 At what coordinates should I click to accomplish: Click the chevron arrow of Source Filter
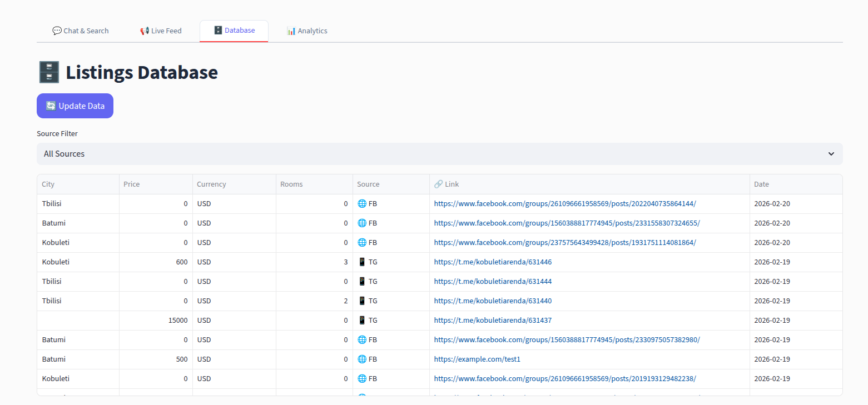coord(831,154)
